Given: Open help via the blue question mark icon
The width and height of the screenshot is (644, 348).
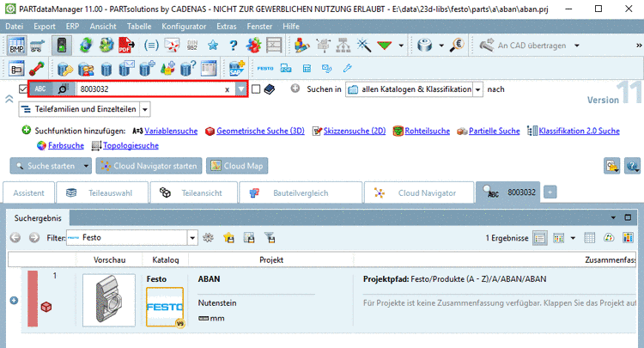Looking at the screenshot, I should coord(233,46).
